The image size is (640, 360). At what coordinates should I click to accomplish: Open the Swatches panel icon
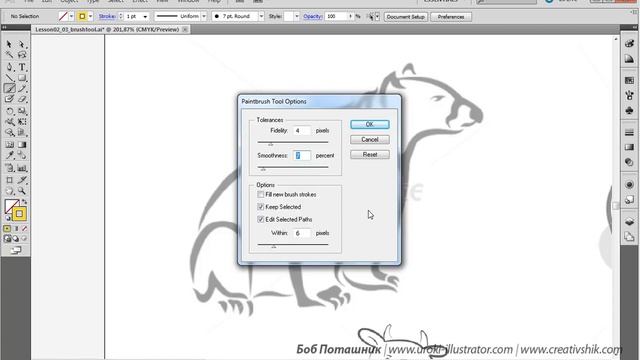tap(629, 80)
